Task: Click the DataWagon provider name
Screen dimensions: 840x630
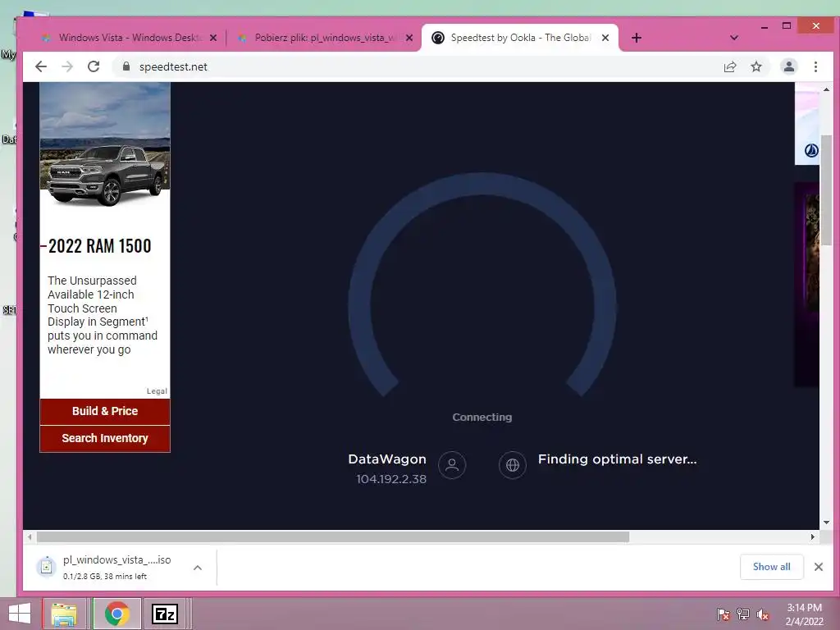Action: [387, 459]
